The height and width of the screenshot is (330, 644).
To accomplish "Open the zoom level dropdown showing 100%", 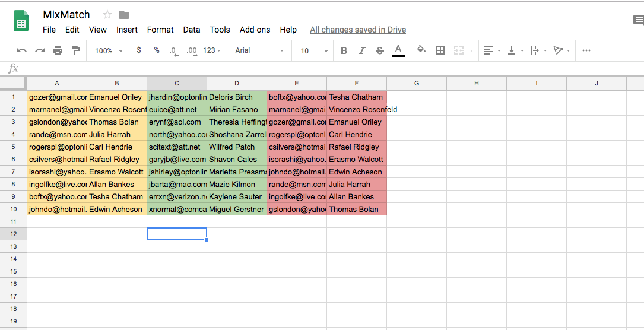I will (x=108, y=51).
